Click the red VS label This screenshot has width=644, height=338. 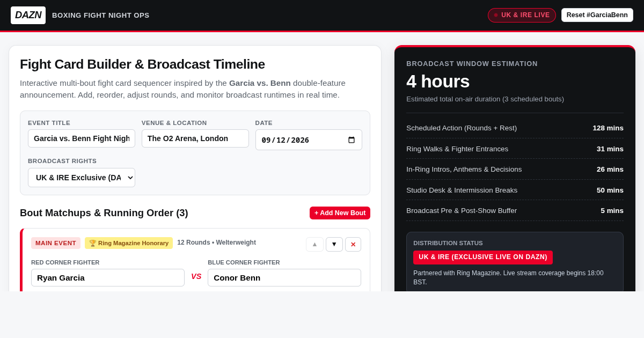(x=196, y=276)
